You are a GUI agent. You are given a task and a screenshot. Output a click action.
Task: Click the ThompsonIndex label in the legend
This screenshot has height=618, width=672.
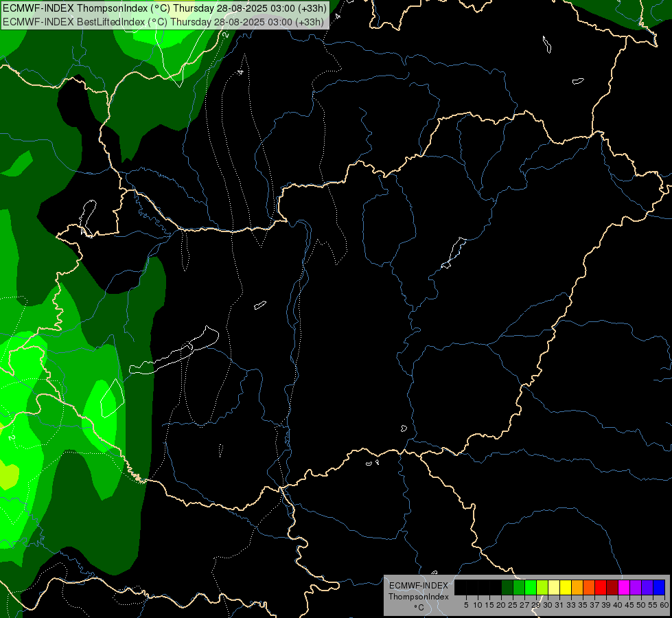tap(419, 597)
